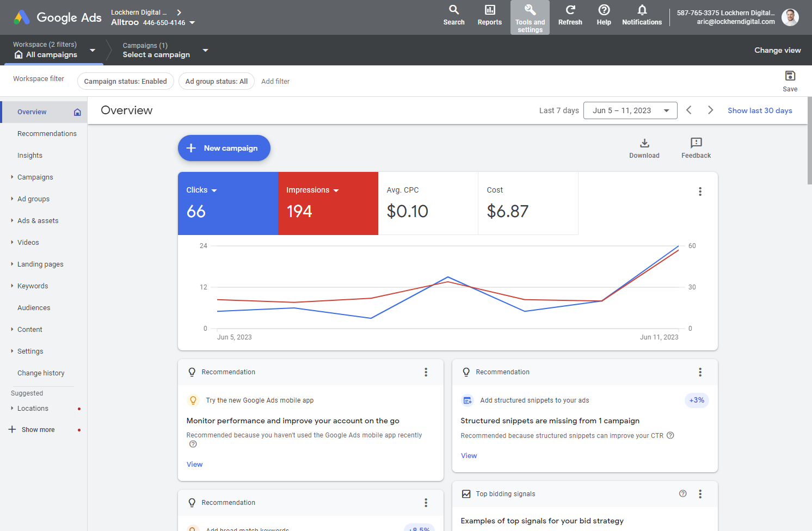Viewport: 812px width, 531px height.
Task: View the structured snippets recommendation
Action: (x=469, y=455)
